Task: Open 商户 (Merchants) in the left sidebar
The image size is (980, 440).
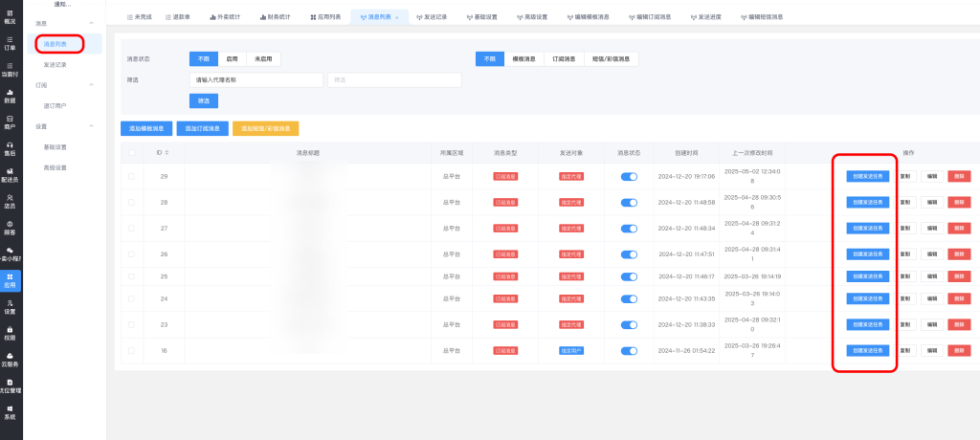Action: pos(10,121)
